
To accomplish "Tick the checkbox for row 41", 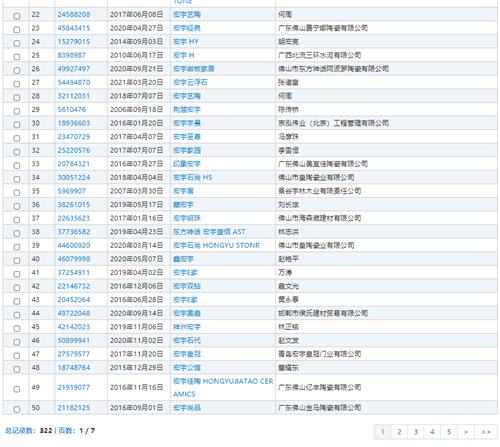I will tap(17, 274).
